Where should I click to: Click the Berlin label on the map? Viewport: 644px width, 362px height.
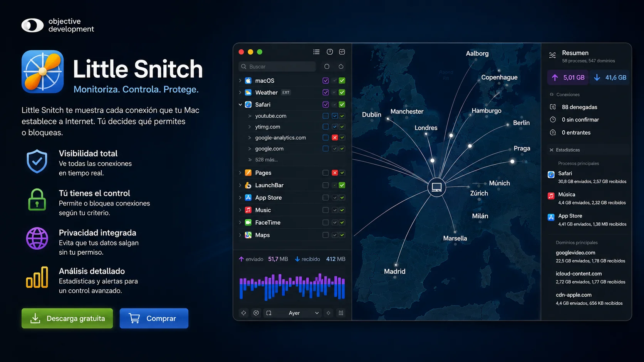click(521, 123)
